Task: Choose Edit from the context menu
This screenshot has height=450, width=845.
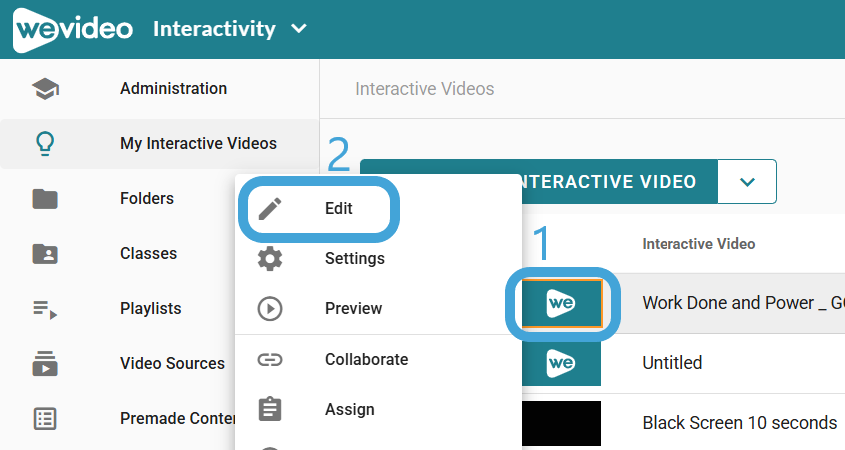Action: tap(338, 209)
